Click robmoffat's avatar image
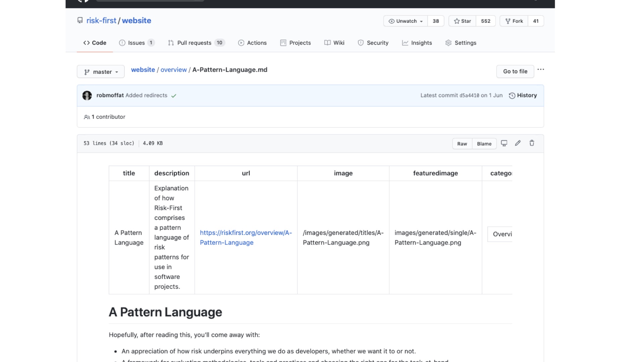This screenshot has height=362, width=644. (87, 96)
